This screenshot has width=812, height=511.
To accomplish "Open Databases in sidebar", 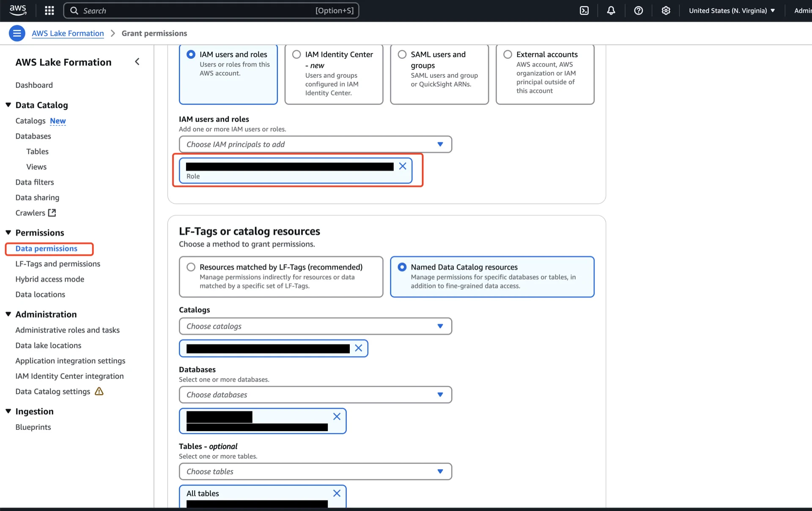I will pos(33,136).
